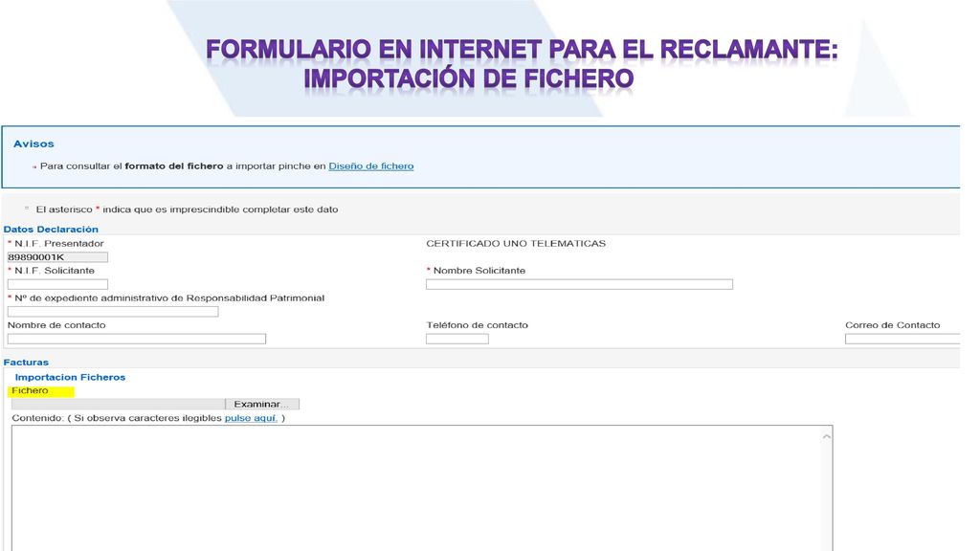The image size is (980, 551).
Task: Click the asterisk notice text
Action: (187, 209)
